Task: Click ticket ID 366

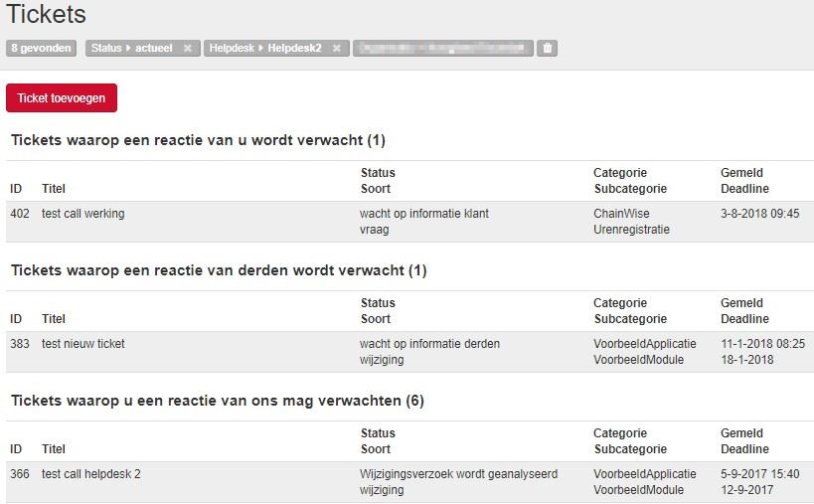Action: click(20, 474)
